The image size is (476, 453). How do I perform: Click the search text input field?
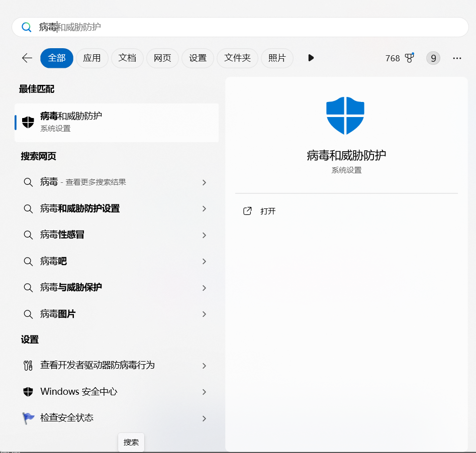[x=240, y=27]
